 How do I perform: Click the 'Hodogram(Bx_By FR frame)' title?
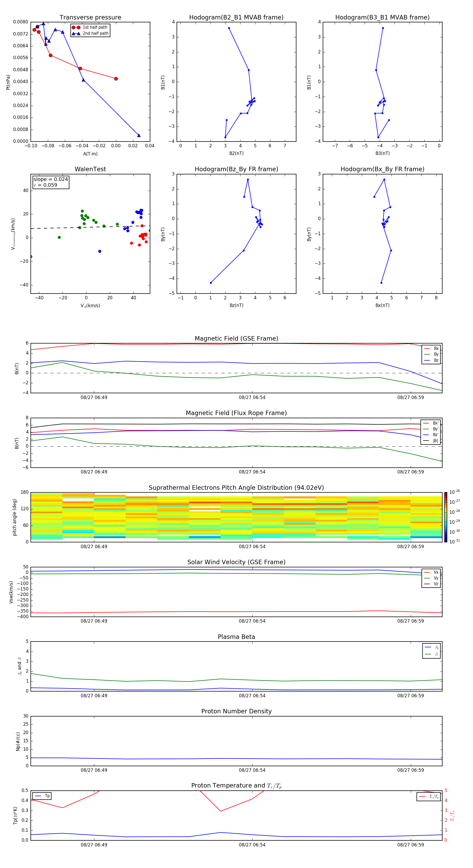(382, 169)
